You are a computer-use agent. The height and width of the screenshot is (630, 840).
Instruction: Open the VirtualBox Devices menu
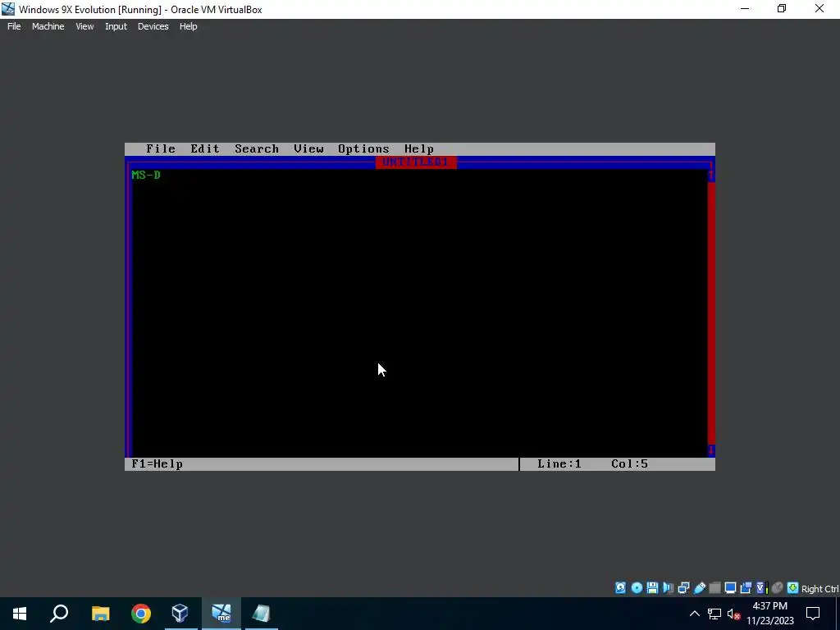click(153, 26)
